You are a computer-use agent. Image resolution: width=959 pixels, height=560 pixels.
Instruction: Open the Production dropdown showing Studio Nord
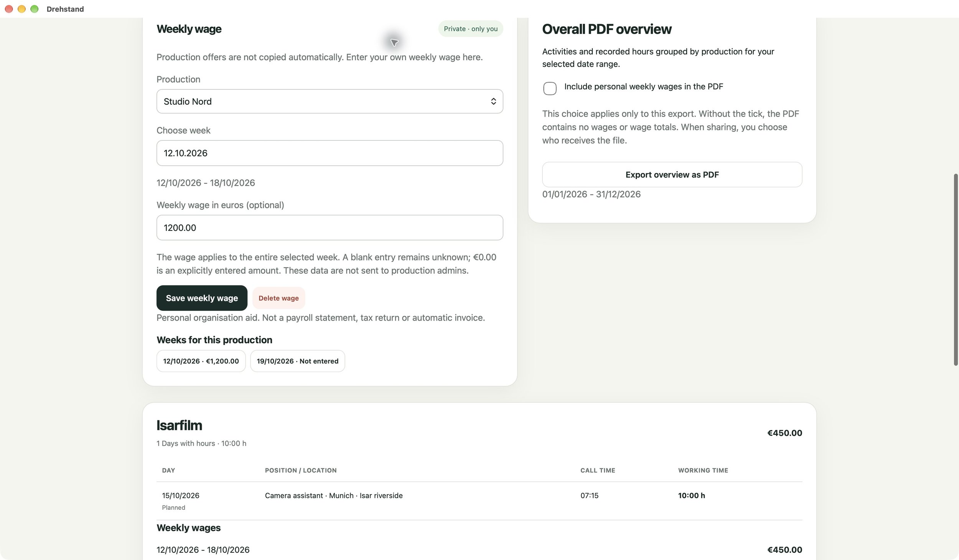pyautogui.click(x=330, y=101)
